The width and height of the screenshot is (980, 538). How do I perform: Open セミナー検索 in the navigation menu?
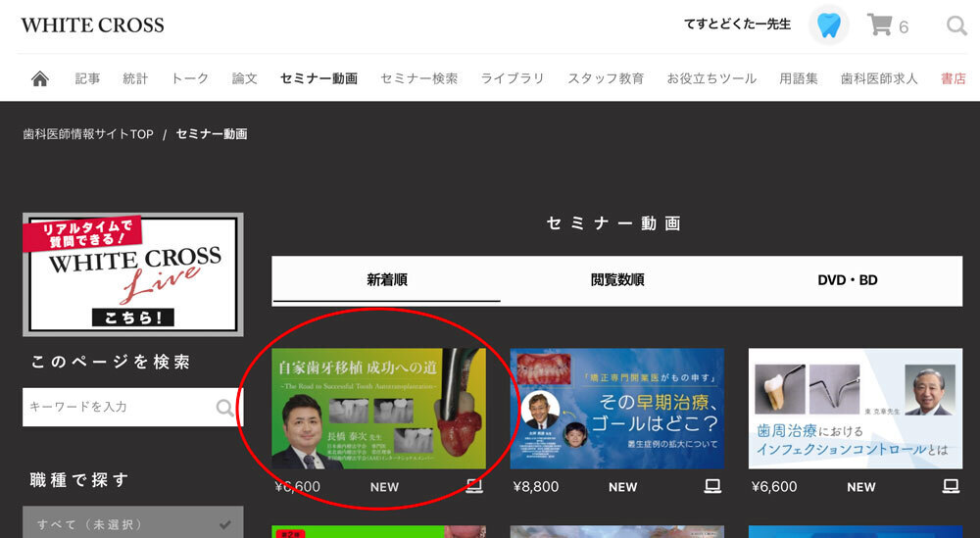click(x=418, y=78)
